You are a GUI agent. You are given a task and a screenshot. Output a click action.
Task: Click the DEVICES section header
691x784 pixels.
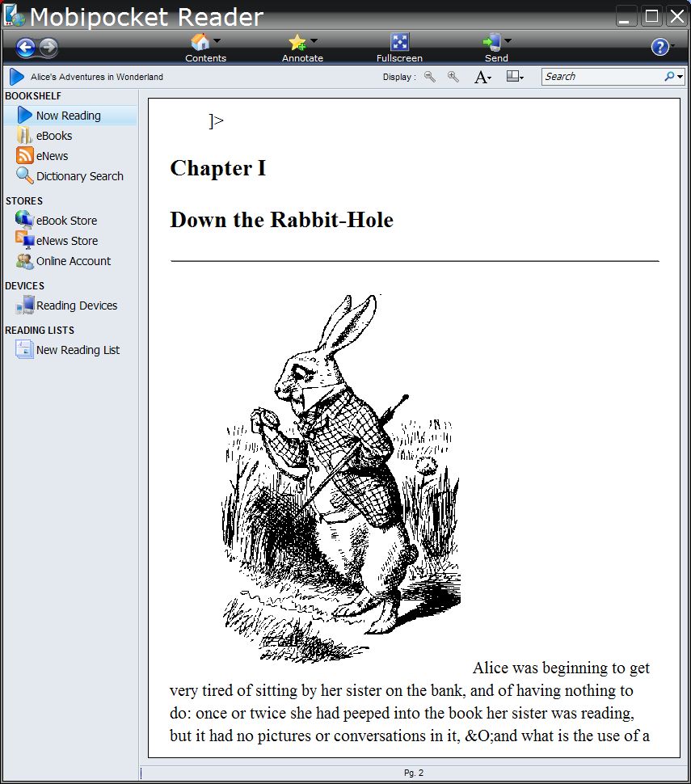pyautogui.click(x=24, y=286)
